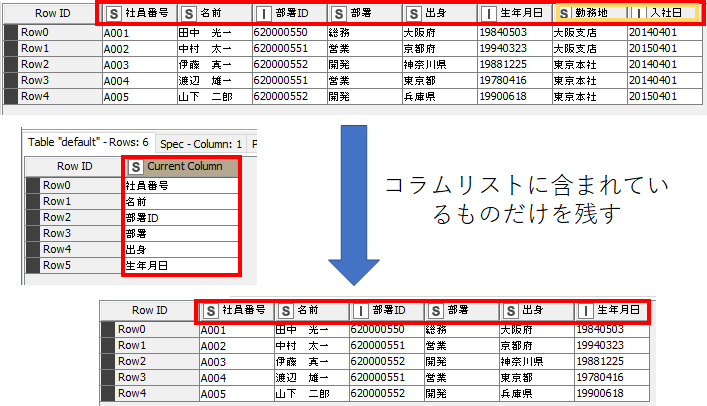Click the string icon beside 社員番号 in the lower result table
Screen dimensions: 707x406
coord(211,311)
